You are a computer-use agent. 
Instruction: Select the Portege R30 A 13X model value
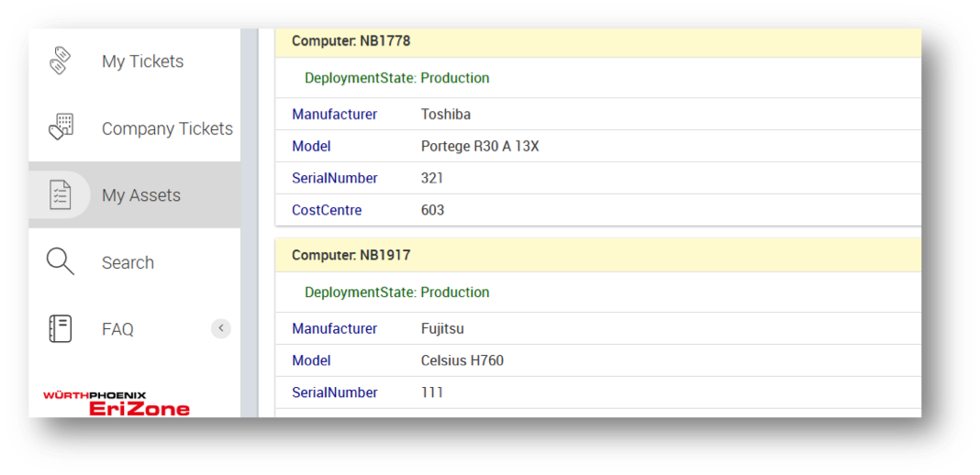click(480, 147)
